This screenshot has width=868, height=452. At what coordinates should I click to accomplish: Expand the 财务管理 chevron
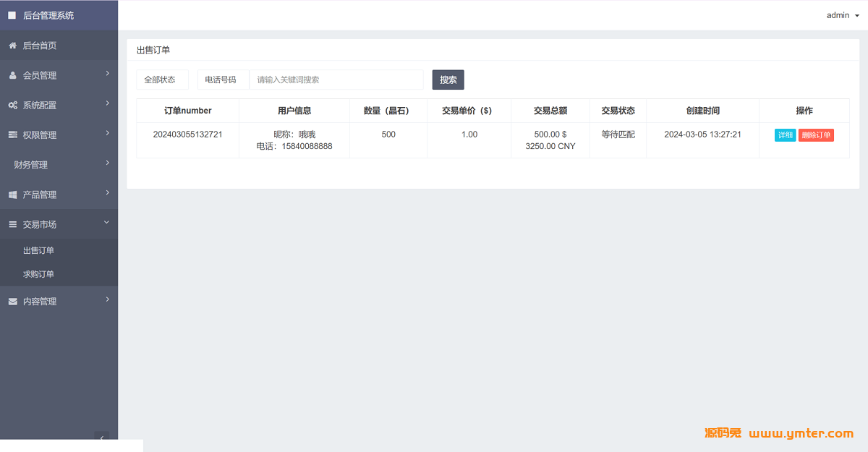point(107,163)
